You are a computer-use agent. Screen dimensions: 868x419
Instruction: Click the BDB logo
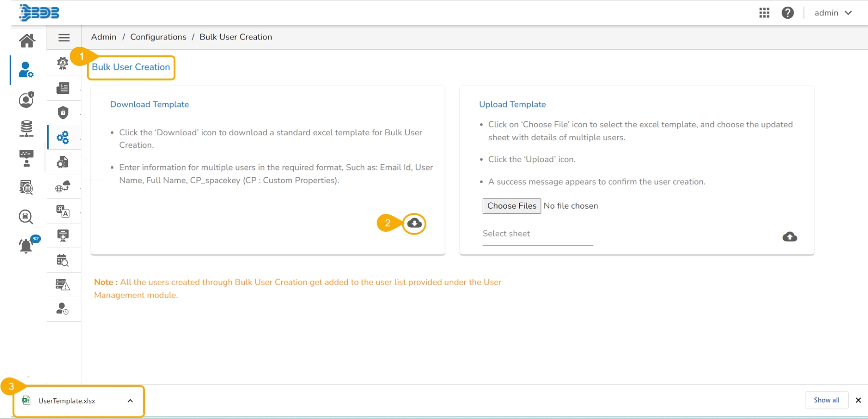click(39, 13)
